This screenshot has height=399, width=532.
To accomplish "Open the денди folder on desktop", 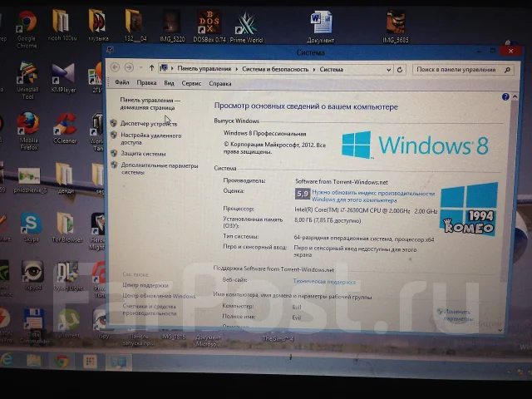I will click(66, 178).
